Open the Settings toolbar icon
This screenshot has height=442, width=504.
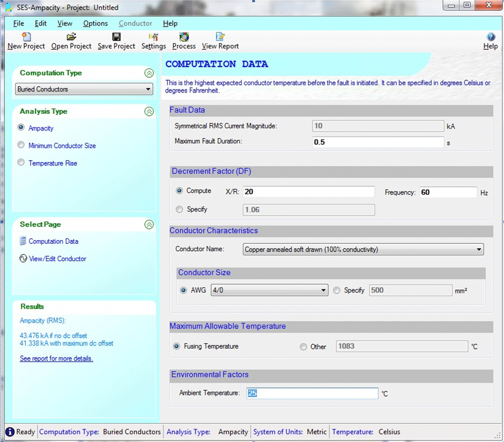click(x=154, y=37)
